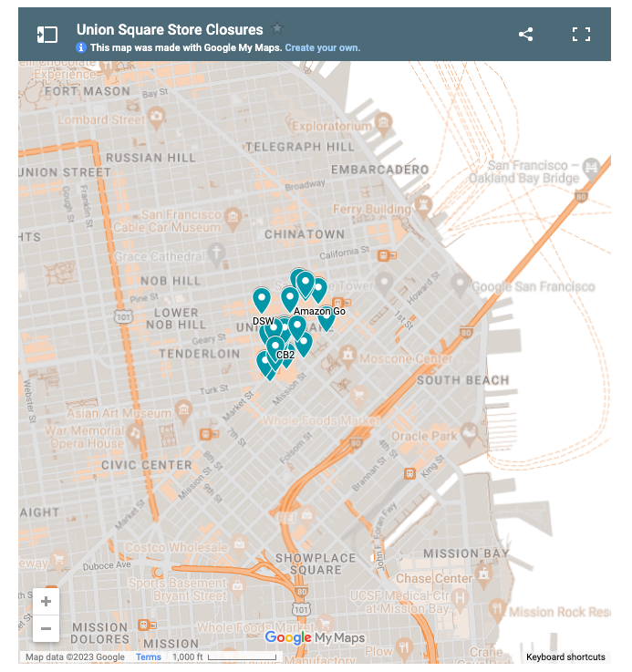Select the DSW store pin

262,299
